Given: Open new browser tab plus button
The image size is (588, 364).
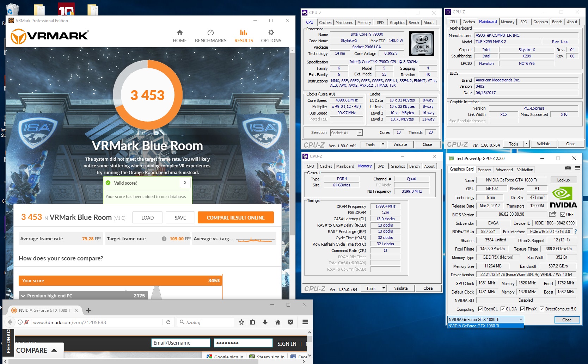Looking at the screenshot, I should click(x=88, y=310).
